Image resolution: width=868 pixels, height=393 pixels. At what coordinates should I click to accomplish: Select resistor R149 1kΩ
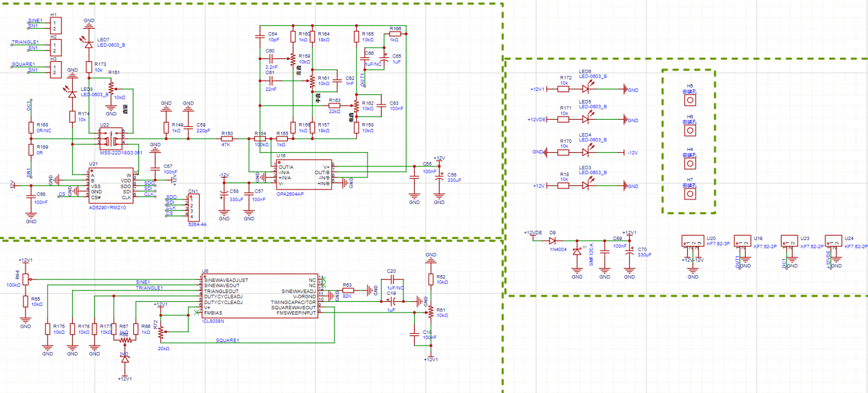[166, 127]
